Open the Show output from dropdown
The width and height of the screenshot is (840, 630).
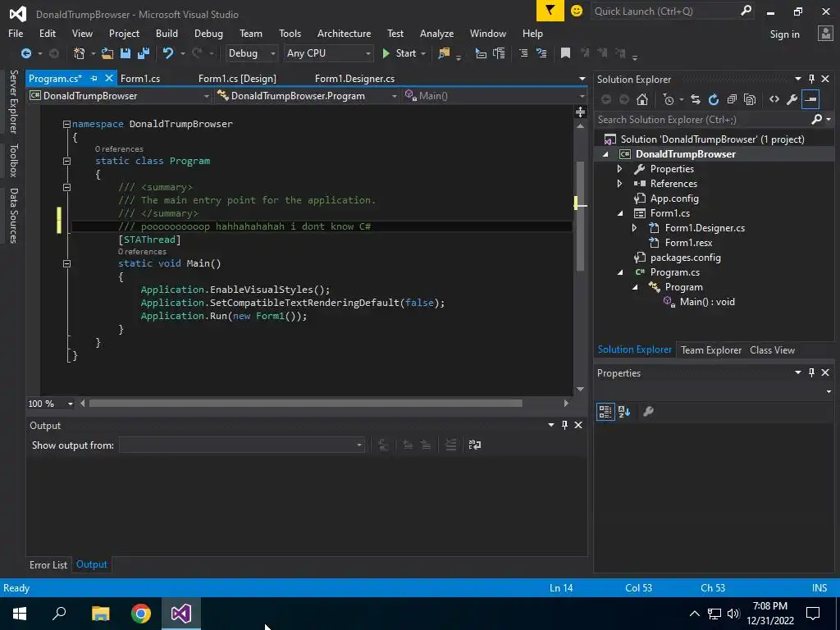tap(242, 445)
